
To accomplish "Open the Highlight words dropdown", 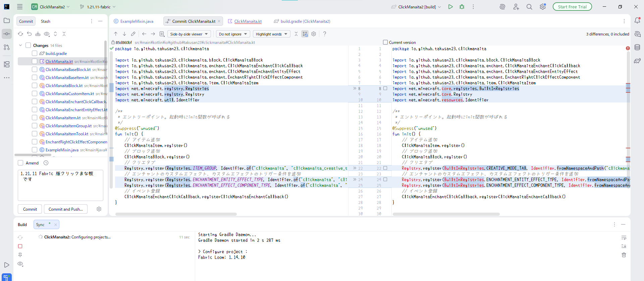I will click(271, 34).
